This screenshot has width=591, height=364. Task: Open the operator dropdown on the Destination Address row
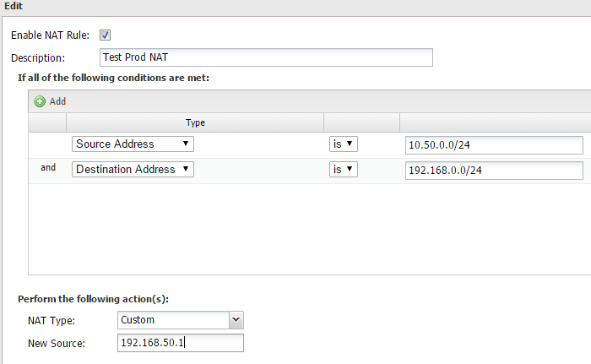pos(344,170)
